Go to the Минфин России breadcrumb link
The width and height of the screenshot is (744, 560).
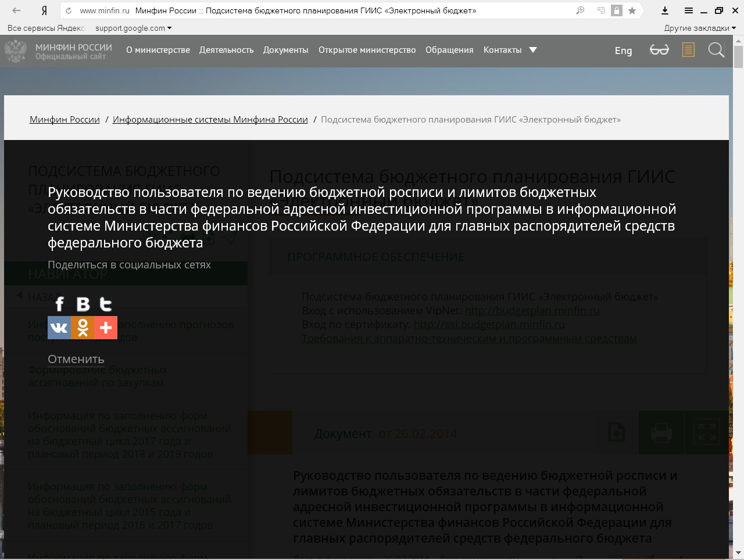65,119
